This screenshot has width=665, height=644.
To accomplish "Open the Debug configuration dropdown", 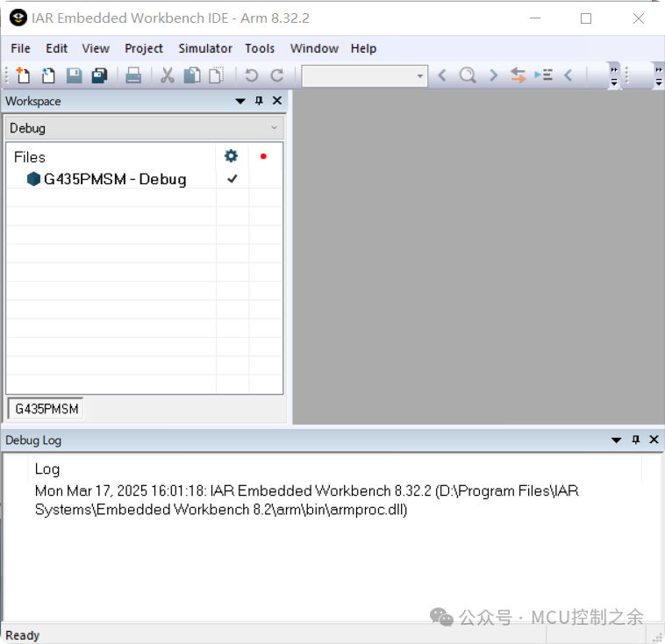I will pos(144,128).
